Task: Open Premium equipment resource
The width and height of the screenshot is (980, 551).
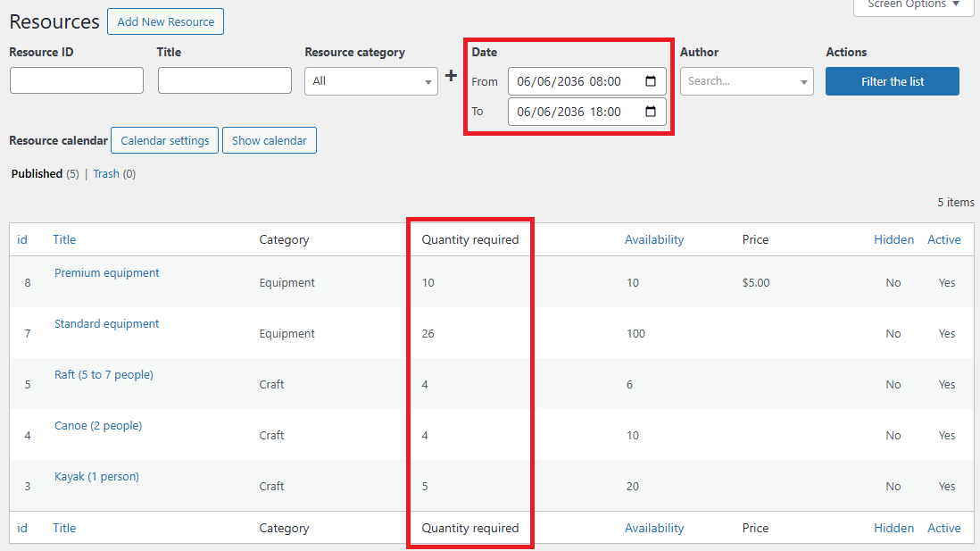Action: coord(107,272)
